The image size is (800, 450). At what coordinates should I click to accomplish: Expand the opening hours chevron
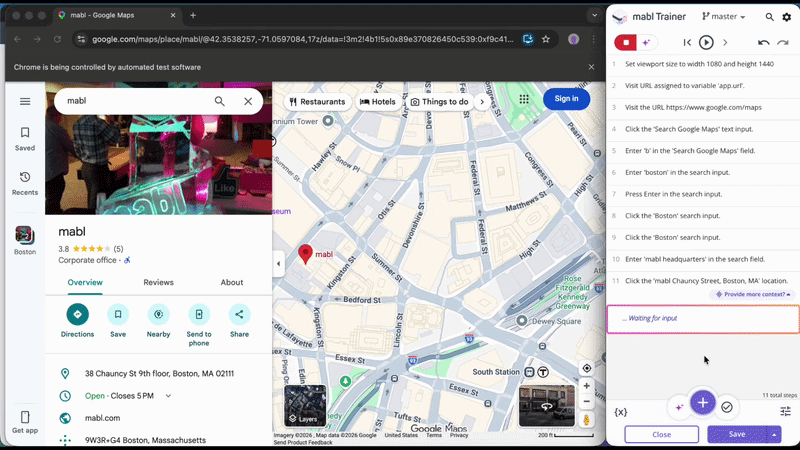tap(168, 396)
